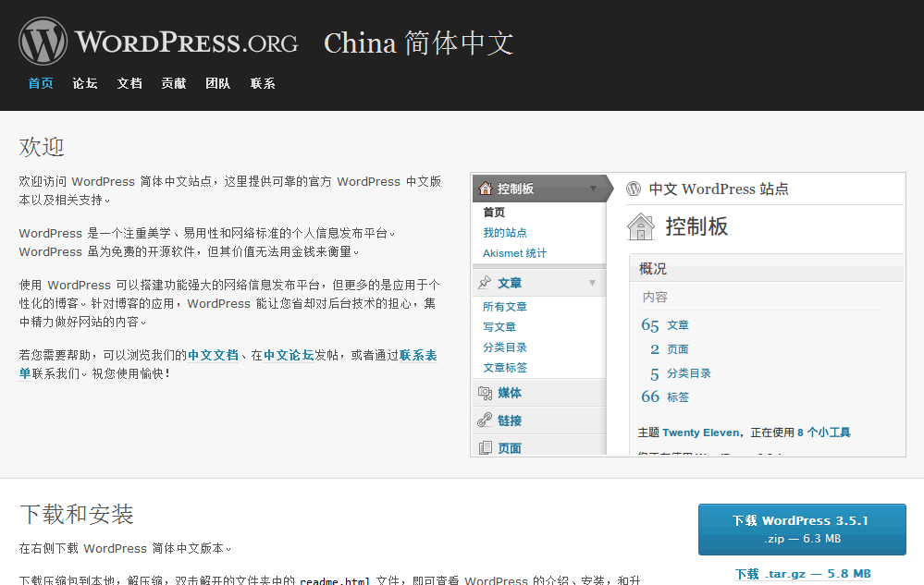Screen dimensions: 924x585
Task: Click the 欢迎 heading
Action: [x=42, y=147]
